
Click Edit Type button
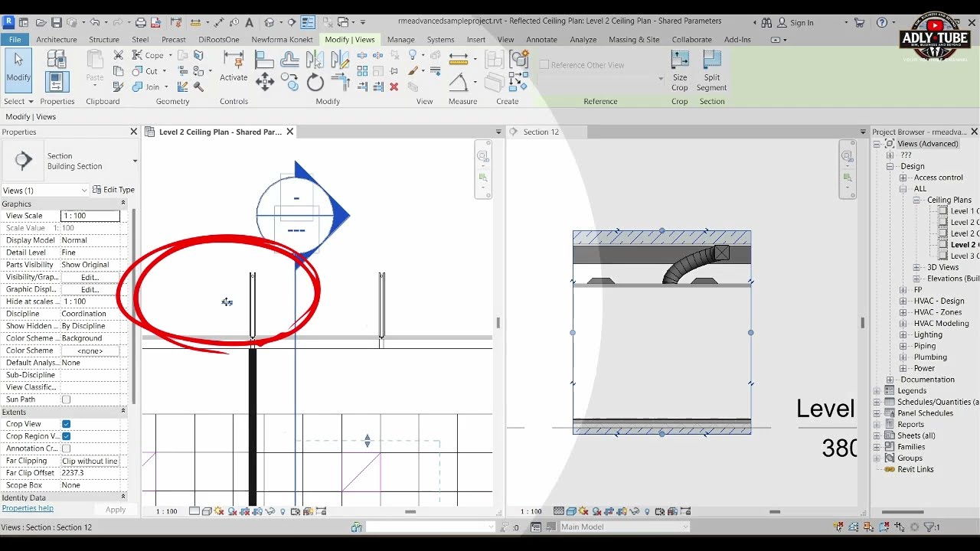point(113,190)
